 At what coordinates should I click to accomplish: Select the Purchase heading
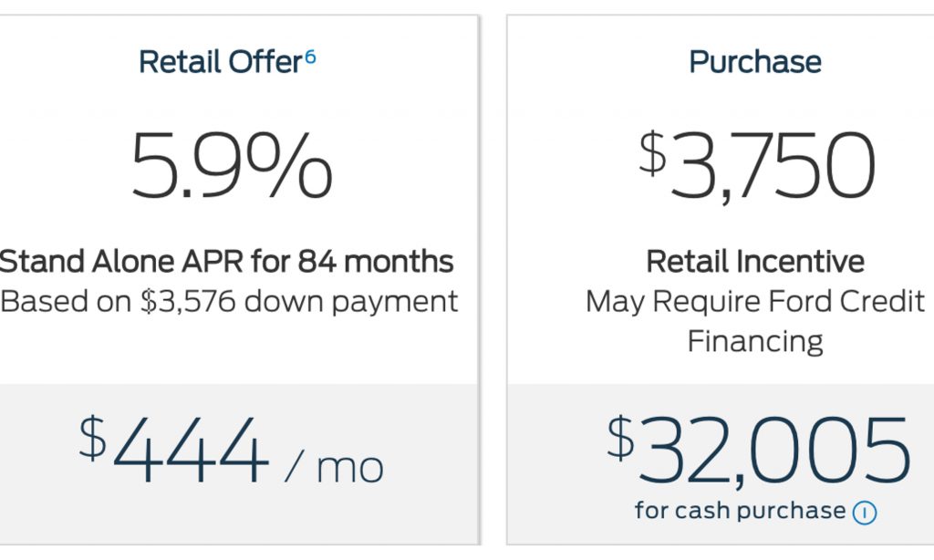tap(754, 62)
